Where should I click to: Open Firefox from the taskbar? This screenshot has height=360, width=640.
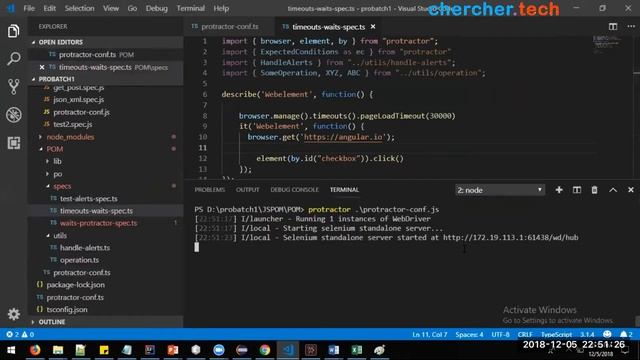click(x=35, y=350)
